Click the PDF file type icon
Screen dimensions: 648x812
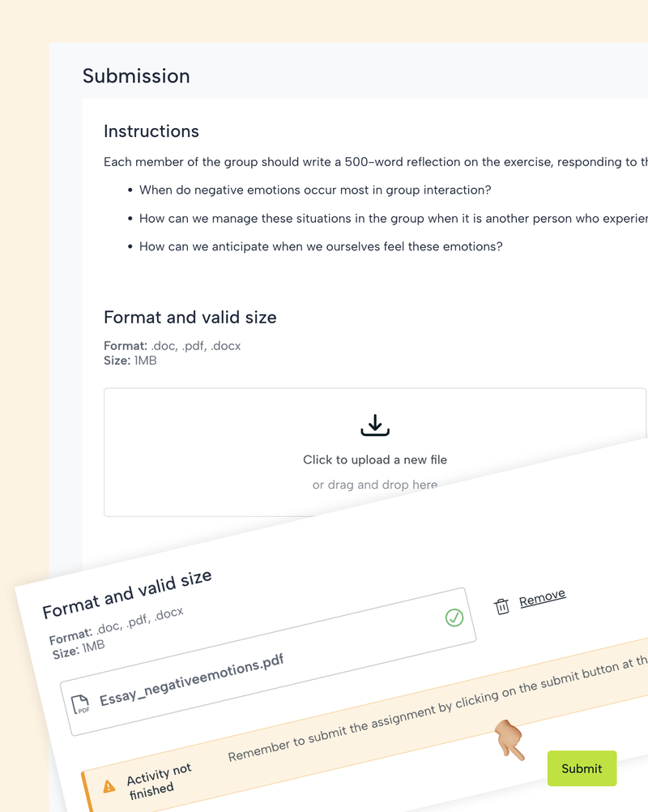pyautogui.click(x=81, y=704)
